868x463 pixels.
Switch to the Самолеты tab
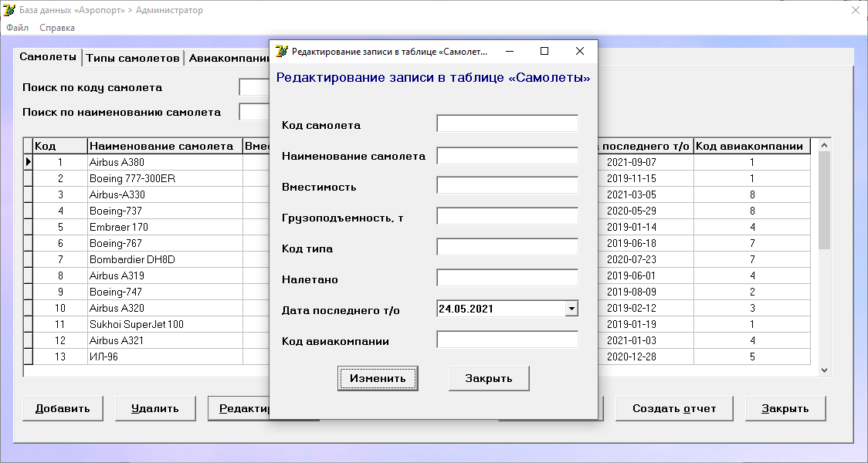[48, 56]
